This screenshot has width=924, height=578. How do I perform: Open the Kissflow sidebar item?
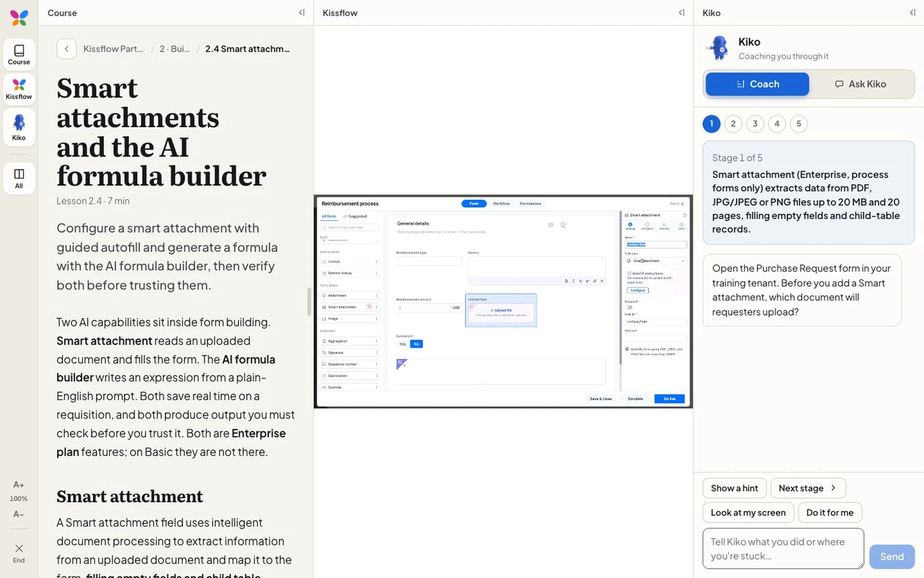click(x=19, y=90)
